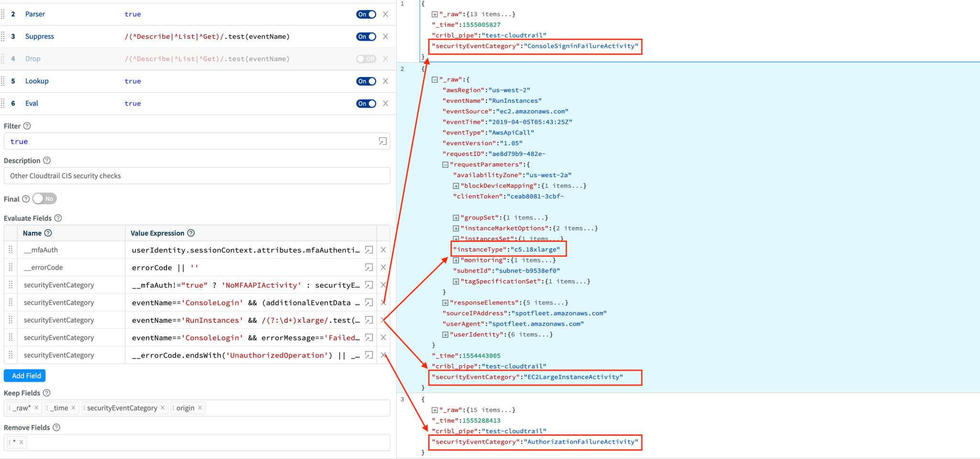Remove _time tag from Keep Fields
The image size is (980, 459).
pos(73,408)
